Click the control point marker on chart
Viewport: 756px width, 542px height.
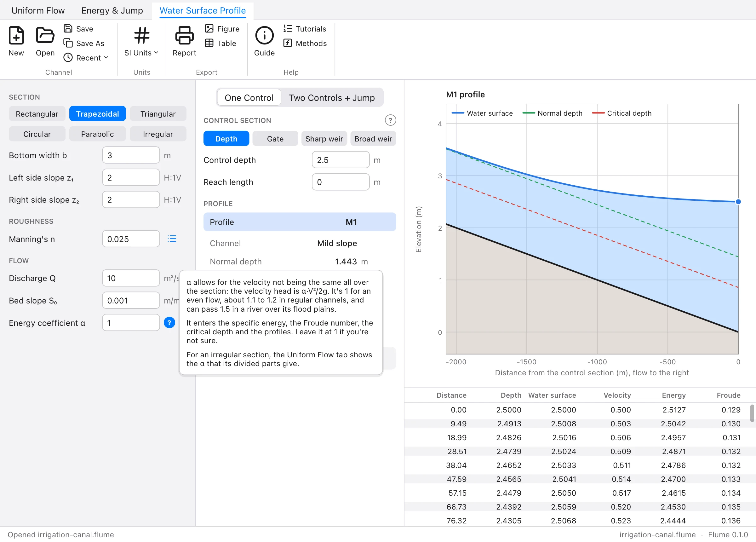click(738, 202)
